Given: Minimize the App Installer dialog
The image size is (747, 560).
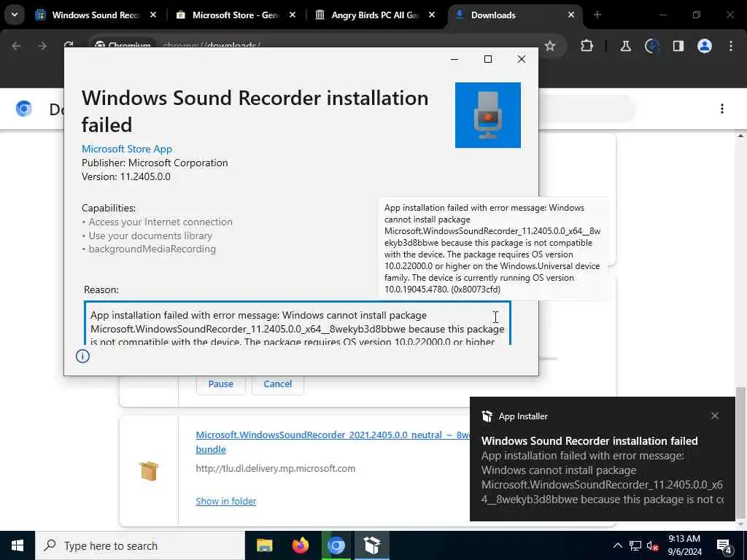Looking at the screenshot, I should [x=454, y=59].
